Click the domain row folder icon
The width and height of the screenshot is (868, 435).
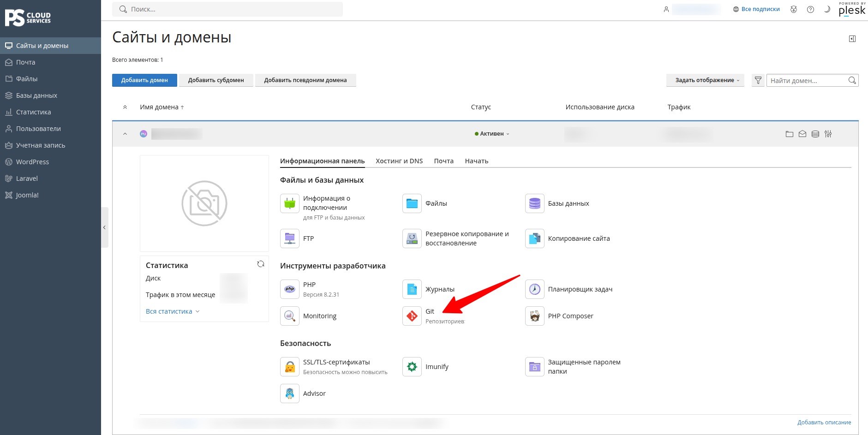pyautogui.click(x=790, y=134)
